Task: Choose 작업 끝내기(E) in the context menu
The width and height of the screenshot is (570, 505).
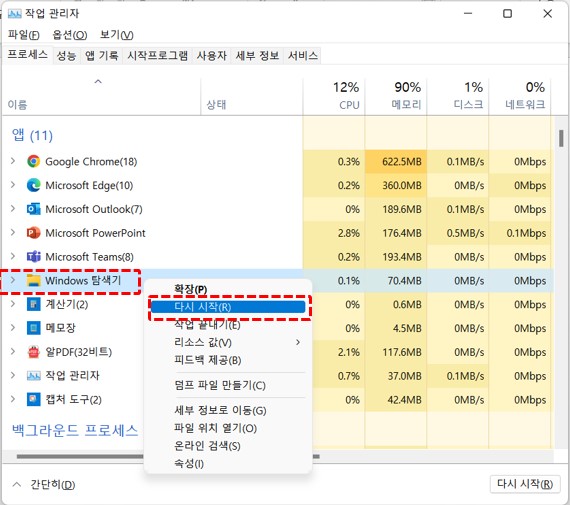Action: click(x=228, y=324)
